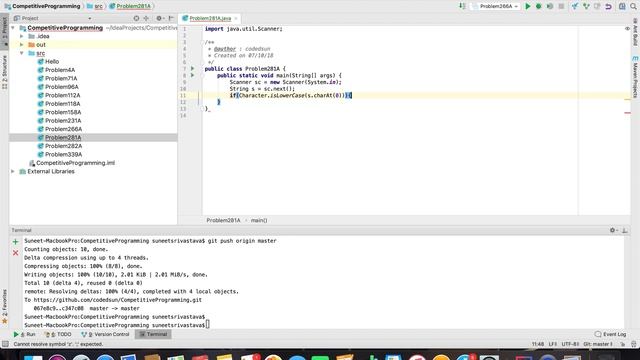Click CompetitiveProgramming in navigation breadcrumb
640x360 pixels.
[42, 6]
